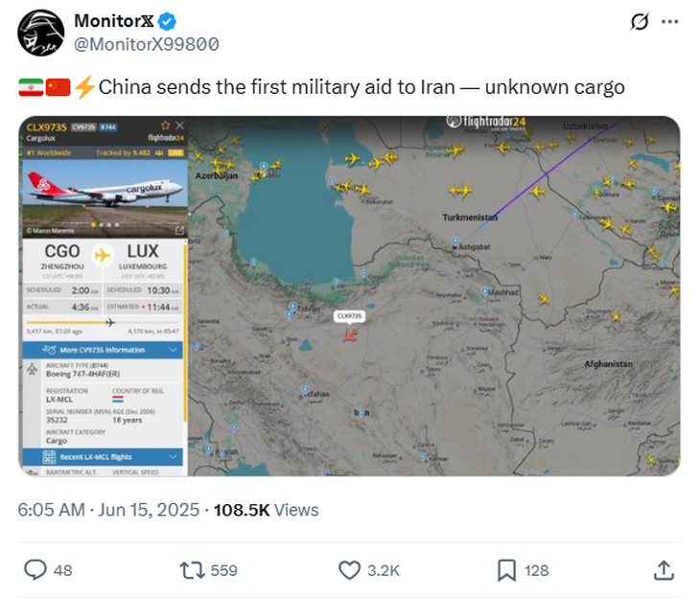The width and height of the screenshot is (700, 598).
Task: Select the red CLX9735 plane on map
Action: (350, 334)
